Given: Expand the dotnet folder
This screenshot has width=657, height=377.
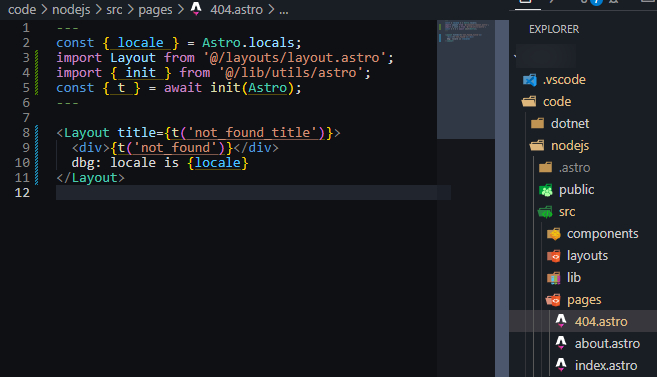Looking at the screenshot, I should [x=570, y=124].
